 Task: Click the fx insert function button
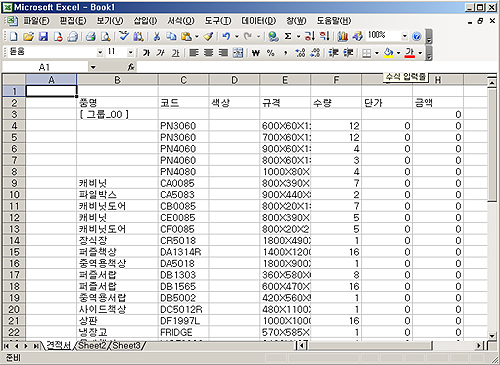pos(131,67)
